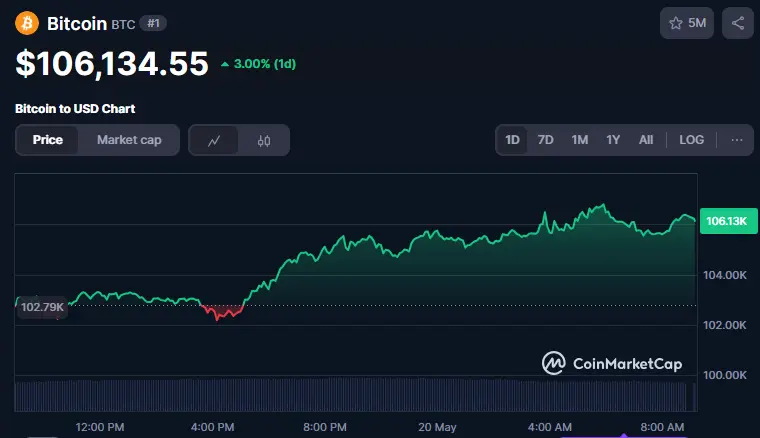Viewport: 760px width, 438px height.
Task: Switch to line chart view icon
Action: pos(214,141)
